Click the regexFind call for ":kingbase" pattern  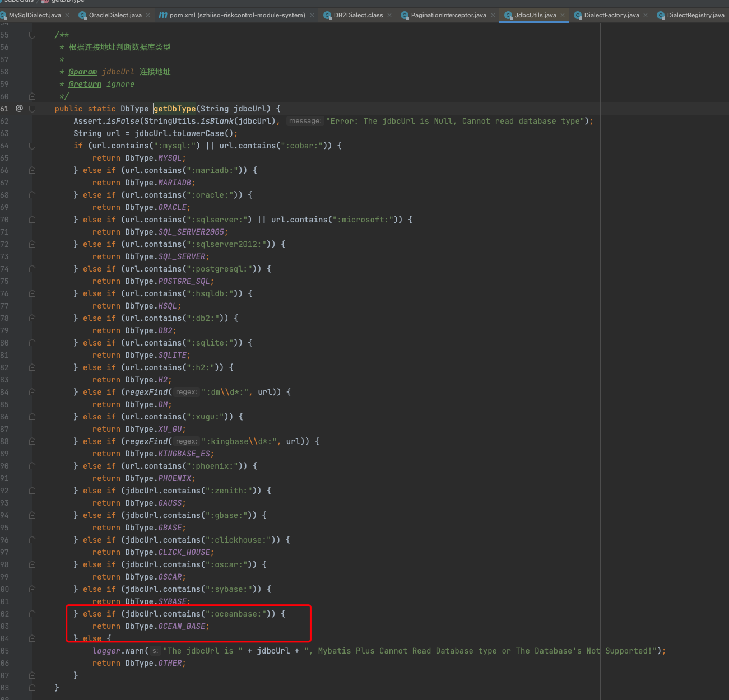147,441
